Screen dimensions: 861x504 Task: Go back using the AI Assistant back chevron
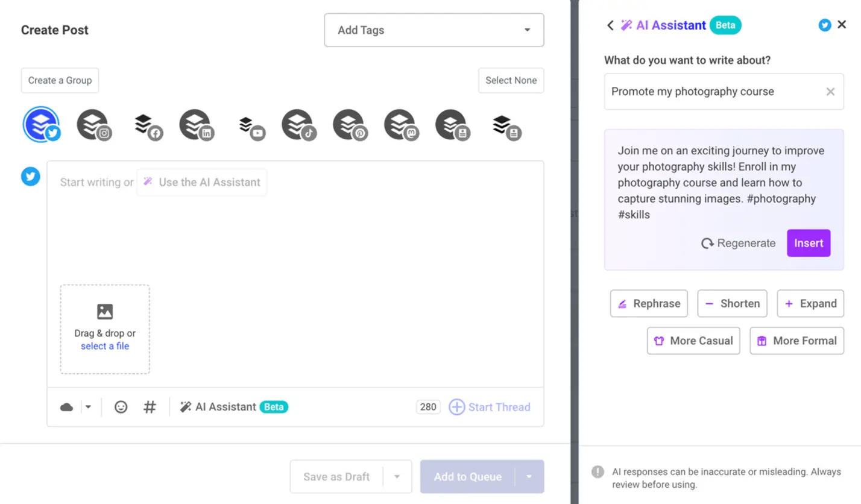coord(610,25)
